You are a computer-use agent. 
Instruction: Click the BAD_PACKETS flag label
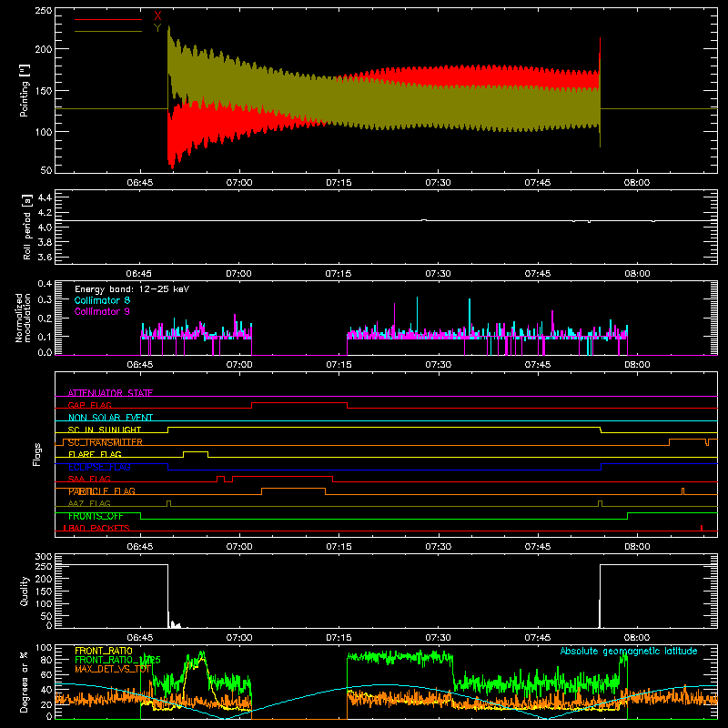[99, 528]
